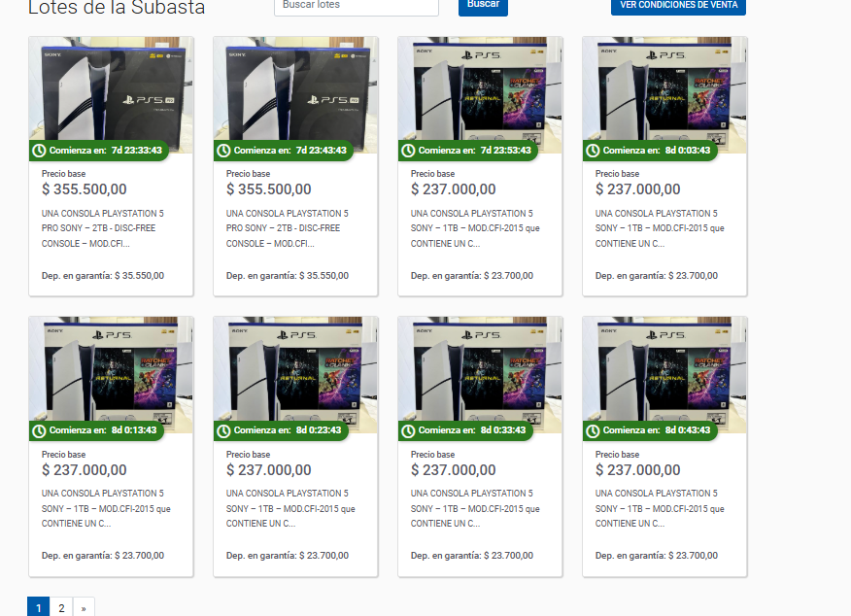Viewport: 851px width, 616px height.
Task: Click clock icon on 7d 23:33:43 countdown
Action: tap(39, 151)
